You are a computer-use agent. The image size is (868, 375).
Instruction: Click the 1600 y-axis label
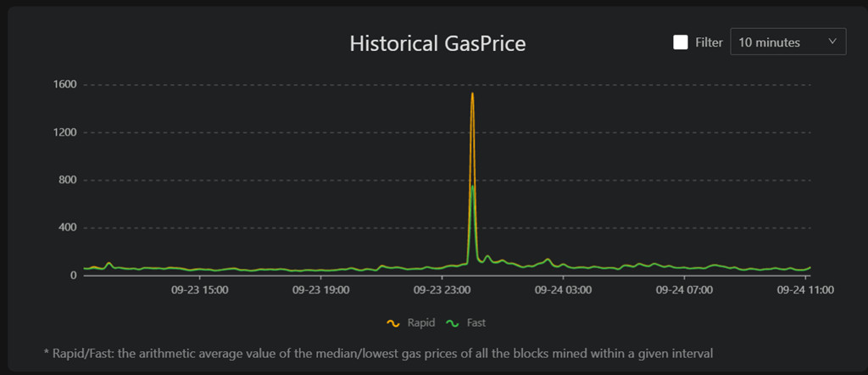coord(64,85)
